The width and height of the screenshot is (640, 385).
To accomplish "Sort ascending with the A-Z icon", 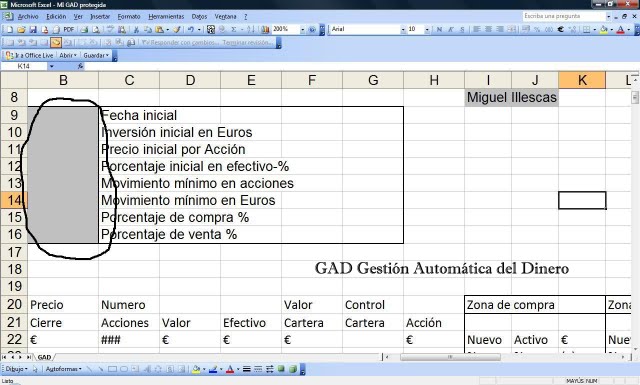I will (251, 29).
